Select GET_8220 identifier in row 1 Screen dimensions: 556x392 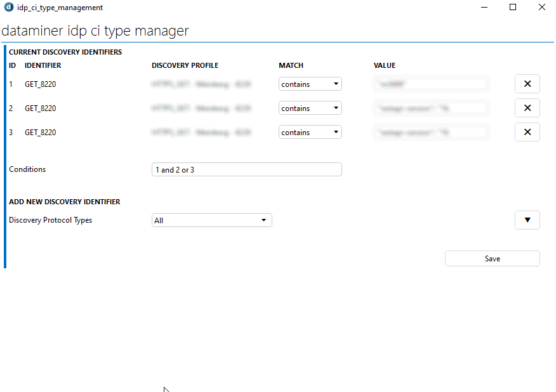(41, 84)
